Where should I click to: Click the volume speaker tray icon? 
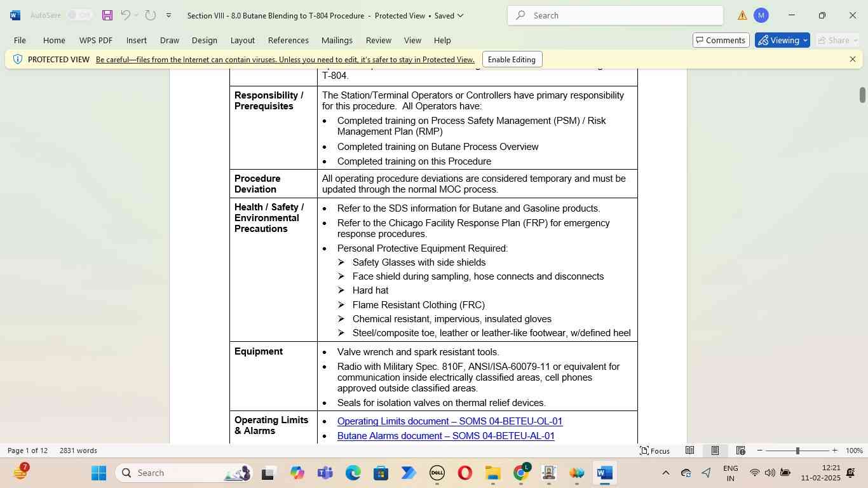[x=770, y=473]
